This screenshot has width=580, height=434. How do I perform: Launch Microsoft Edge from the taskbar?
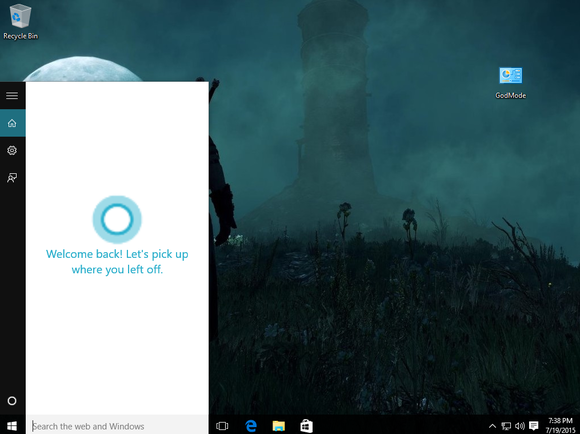(x=251, y=426)
